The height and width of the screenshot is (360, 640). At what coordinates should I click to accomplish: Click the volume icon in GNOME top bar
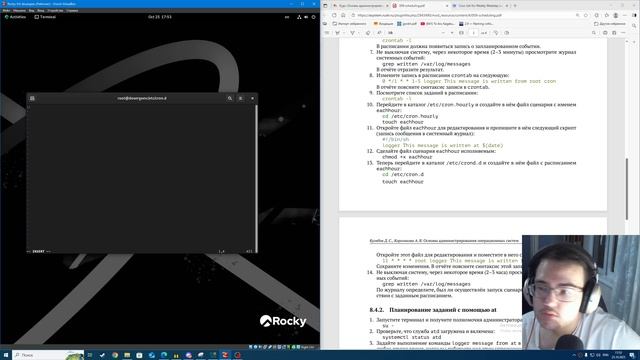coord(306,17)
